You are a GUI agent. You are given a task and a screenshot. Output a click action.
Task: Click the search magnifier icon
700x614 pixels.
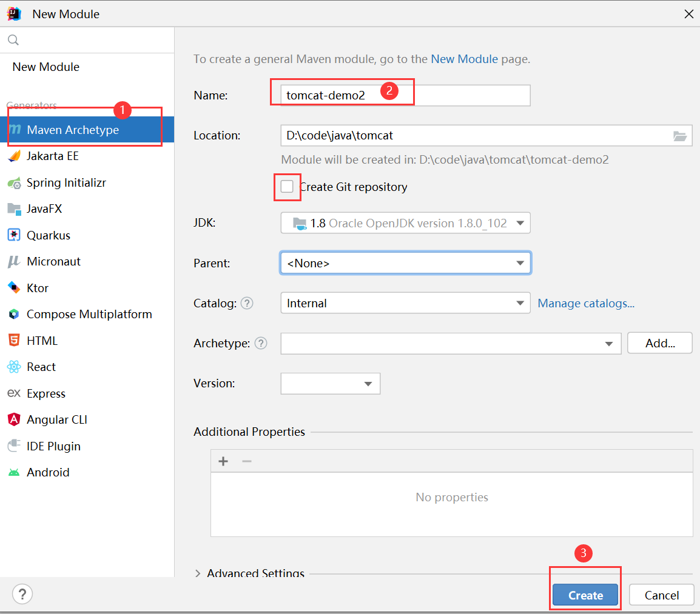[13, 40]
